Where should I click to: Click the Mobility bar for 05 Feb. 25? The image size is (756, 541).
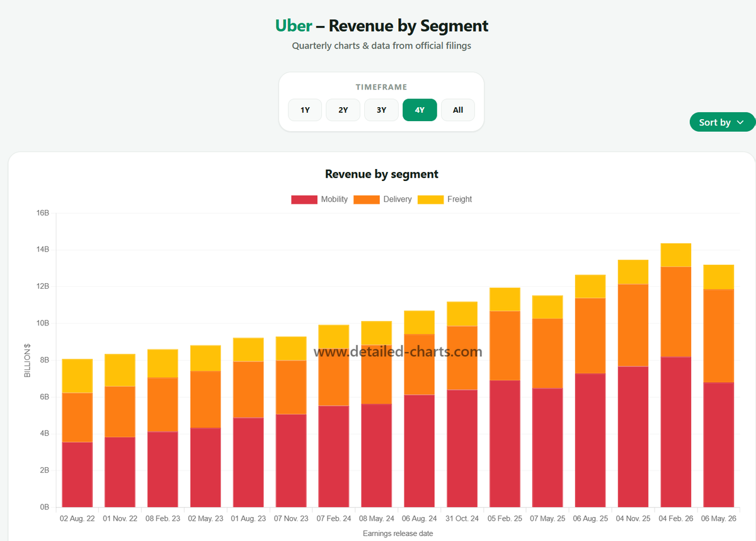click(505, 444)
